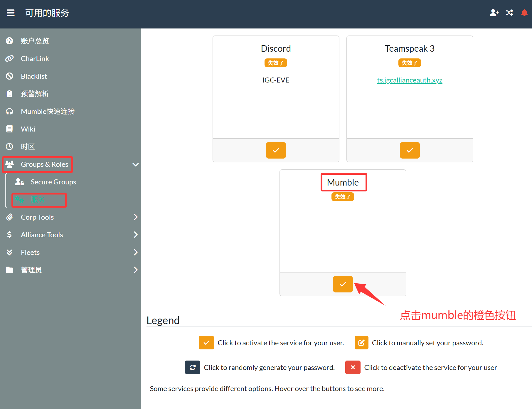Activate the Teamspeak 3 service checkmark button
The image size is (532, 409).
[410, 150]
